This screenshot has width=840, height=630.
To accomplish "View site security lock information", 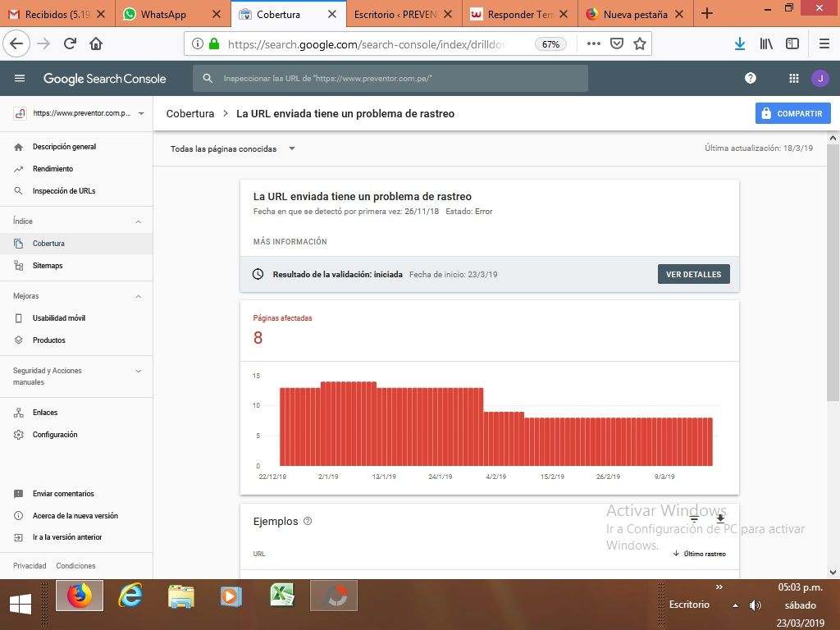I will click(214, 44).
